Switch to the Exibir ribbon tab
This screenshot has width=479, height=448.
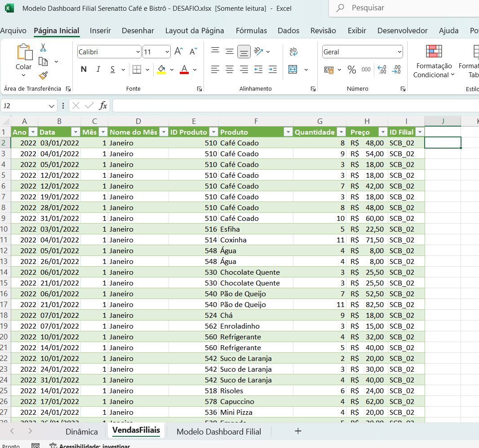[x=356, y=31]
